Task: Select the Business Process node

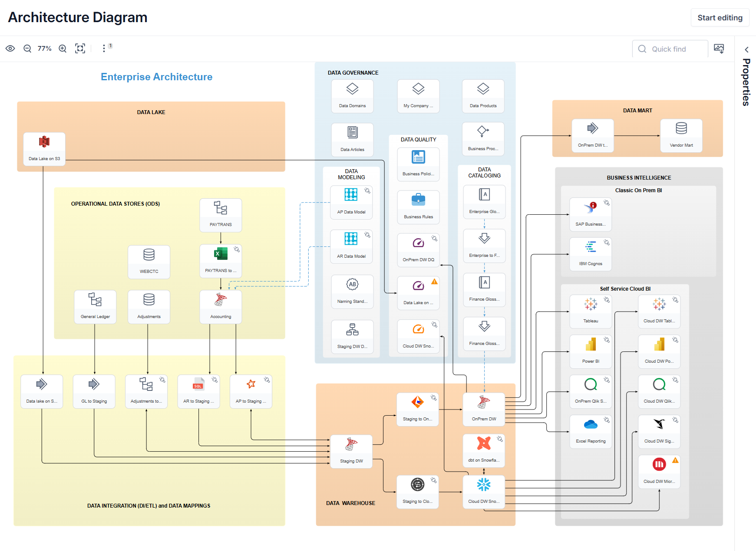Action: pos(483,139)
